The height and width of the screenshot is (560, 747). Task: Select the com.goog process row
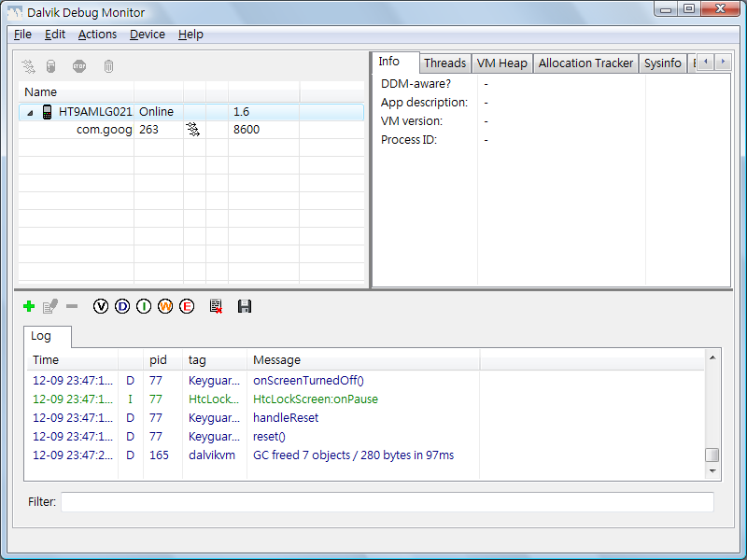pyautogui.click(x=104, y=130)
